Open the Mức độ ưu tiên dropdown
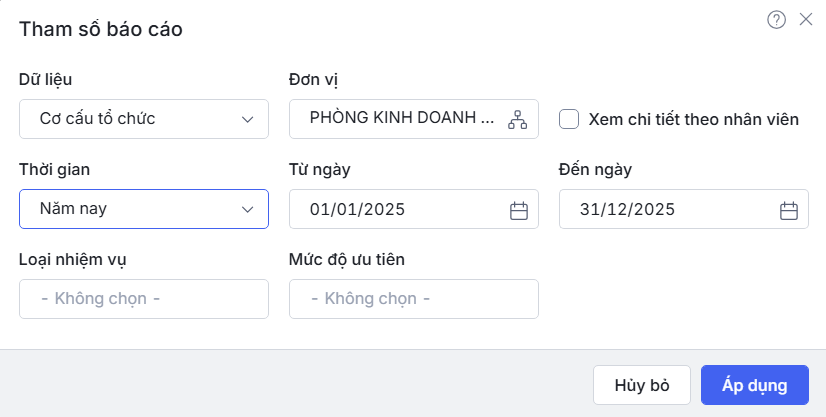The height and width of the screenshot is (417, 826). coord(414,298)
